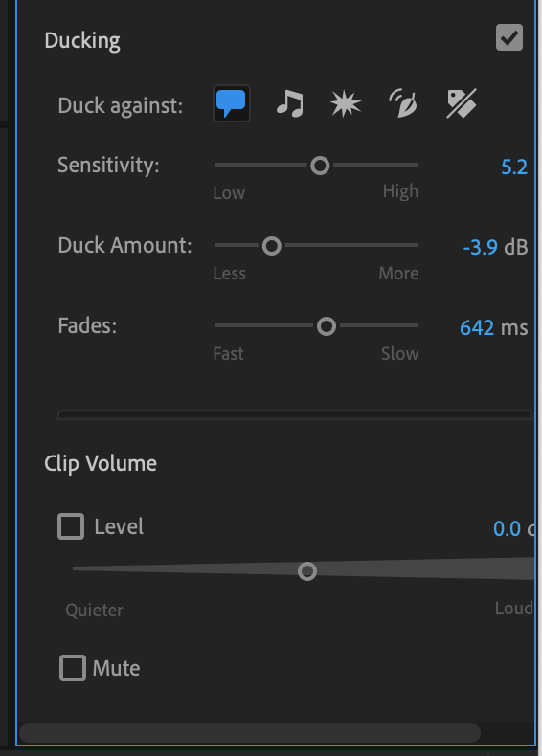Screen dimensions: 542x756
Task: Select the Ambience duck-against icon
Action: 403,103
